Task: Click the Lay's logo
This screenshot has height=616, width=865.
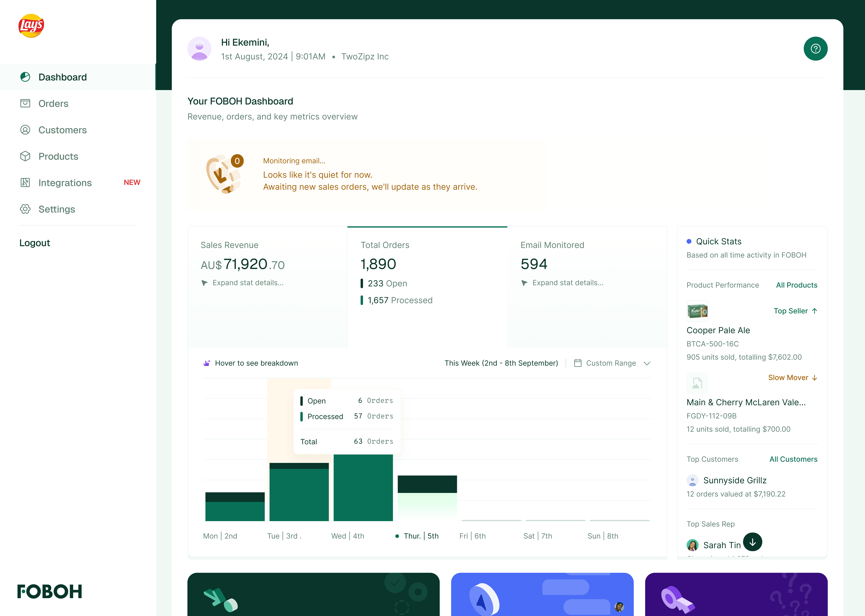Action: click(31, 26)
